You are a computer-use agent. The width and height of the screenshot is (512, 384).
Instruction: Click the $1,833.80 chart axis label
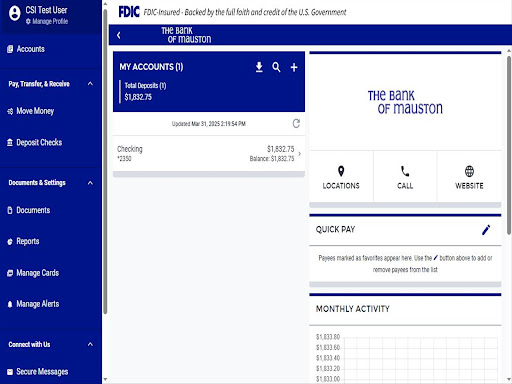coord(328,337)
